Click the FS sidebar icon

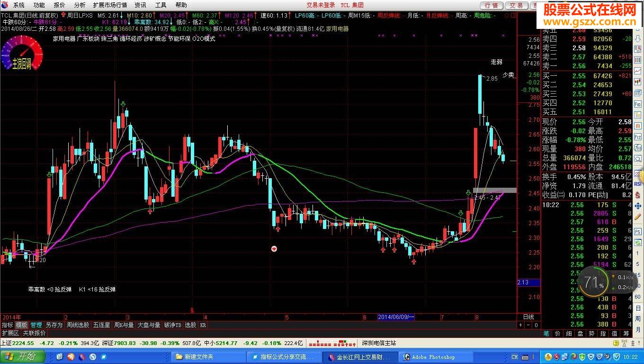[x=638, y=232]
